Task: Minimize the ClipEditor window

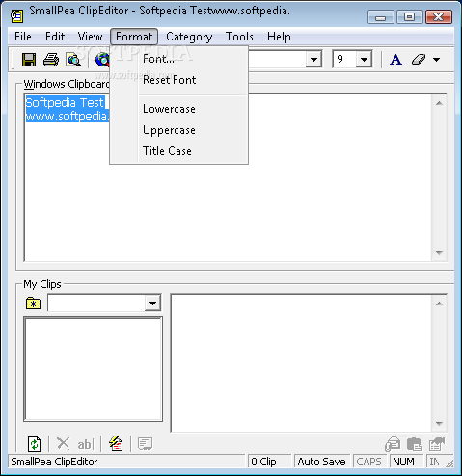Action: (381, 16)
